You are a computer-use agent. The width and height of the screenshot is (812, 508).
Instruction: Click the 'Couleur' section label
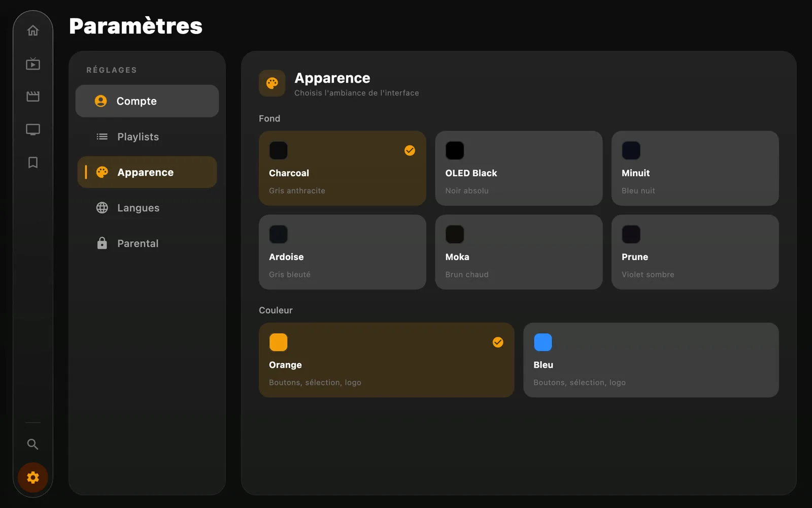[276, 310]
